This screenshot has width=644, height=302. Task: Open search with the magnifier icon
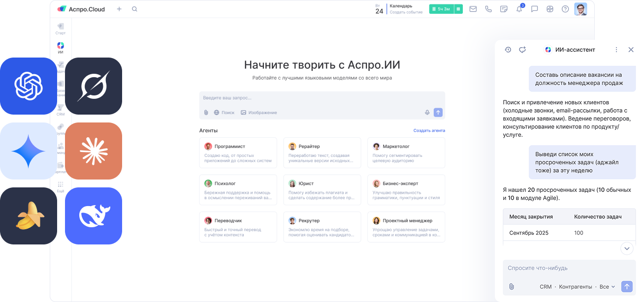[134, 9]
